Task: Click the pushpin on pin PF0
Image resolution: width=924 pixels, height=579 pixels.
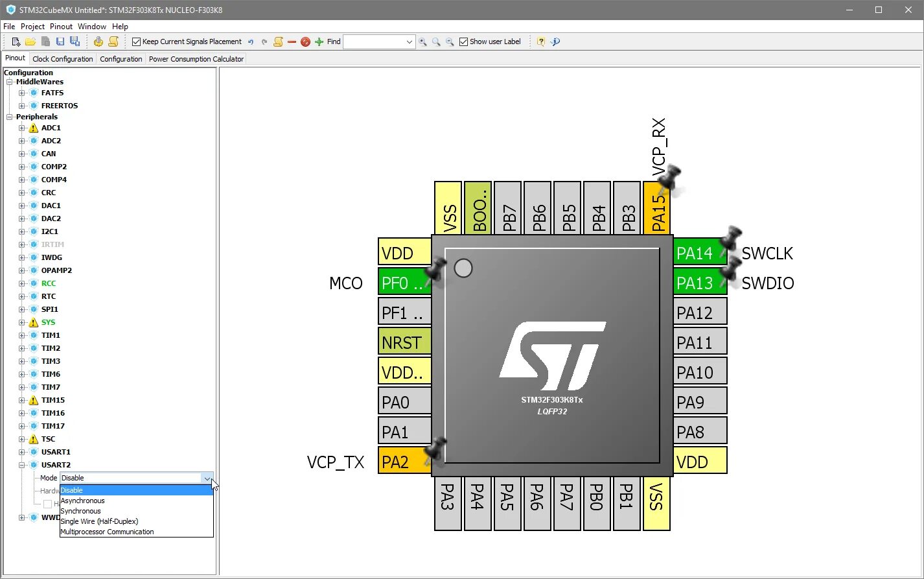Action: [x=435, y=272]
